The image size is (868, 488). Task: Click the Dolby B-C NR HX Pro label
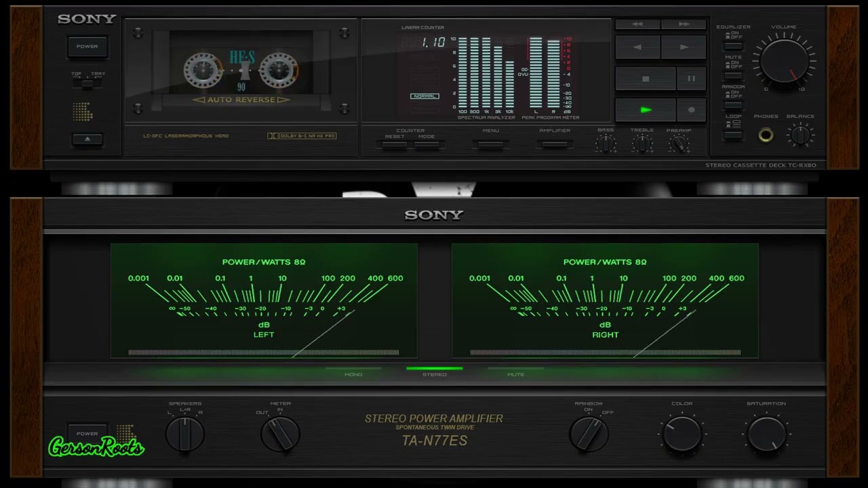[302, 136]
